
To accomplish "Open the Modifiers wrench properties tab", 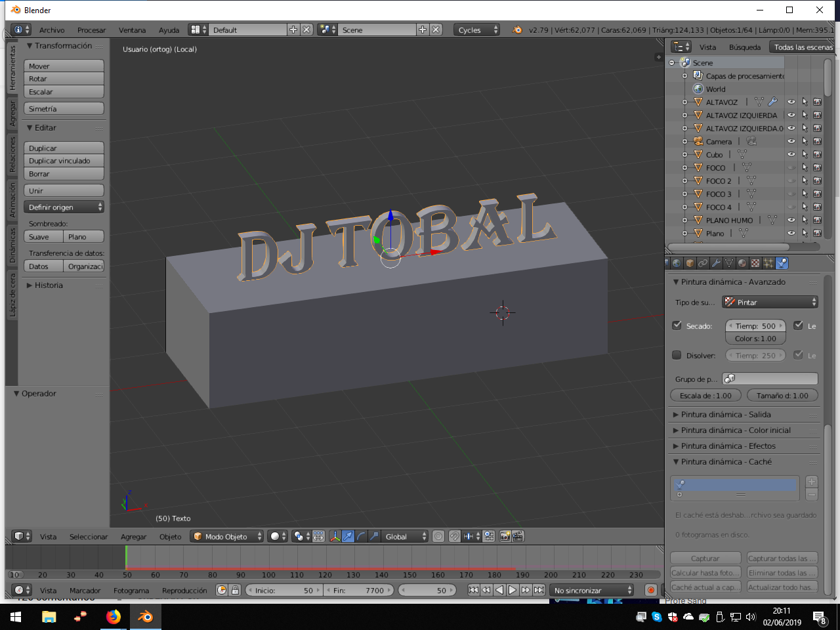I will pos(716,263).
